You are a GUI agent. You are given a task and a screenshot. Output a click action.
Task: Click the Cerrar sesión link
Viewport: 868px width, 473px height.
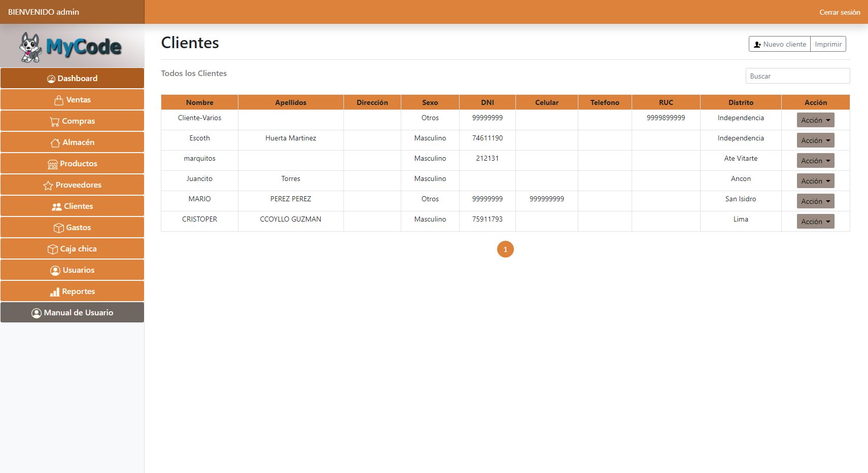[x=840, y=12]
